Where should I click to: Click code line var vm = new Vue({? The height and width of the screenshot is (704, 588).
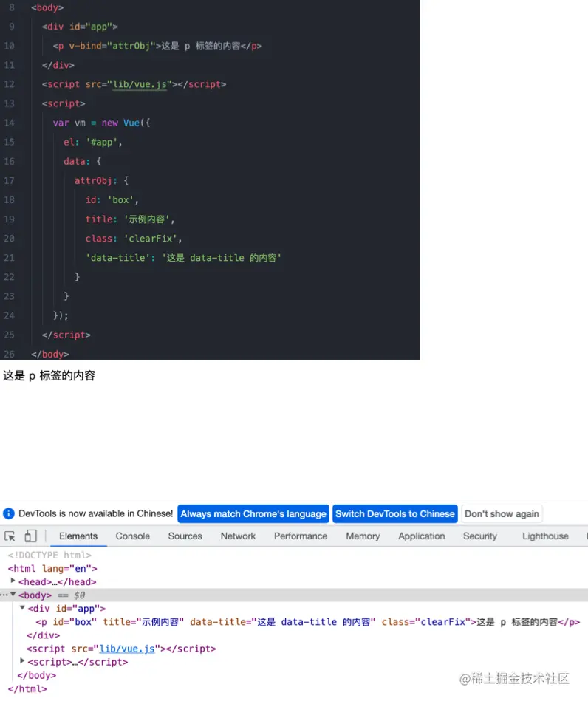[x=101, y=123]
